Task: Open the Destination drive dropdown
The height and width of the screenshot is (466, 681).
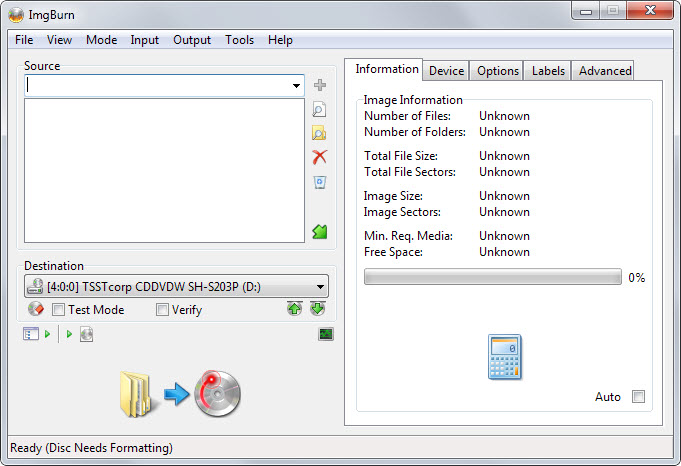Action: point(176,287)
